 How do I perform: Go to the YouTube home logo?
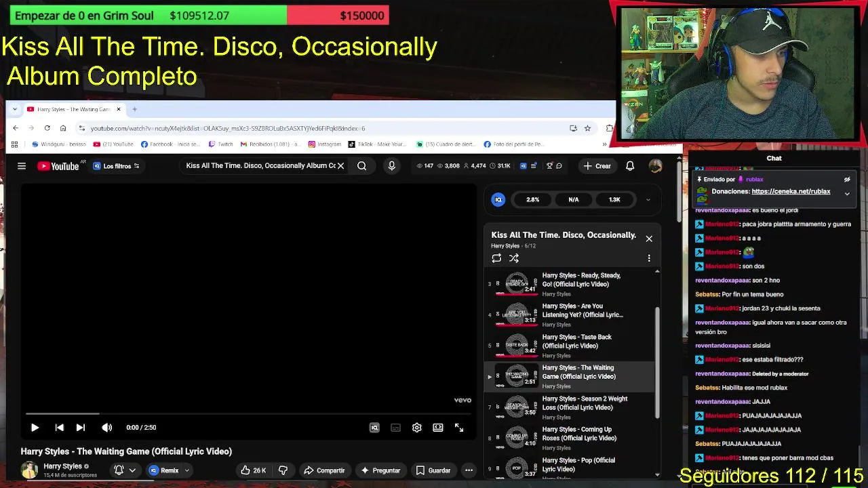pyautogui.click(x=58, y=166)
